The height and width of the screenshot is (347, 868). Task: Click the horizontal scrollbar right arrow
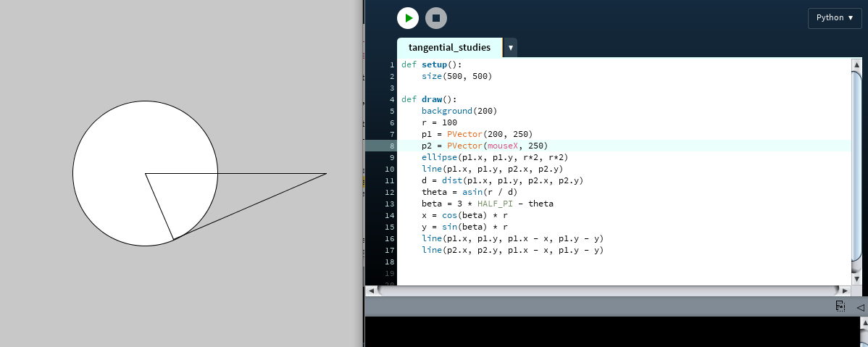[845, 290]
